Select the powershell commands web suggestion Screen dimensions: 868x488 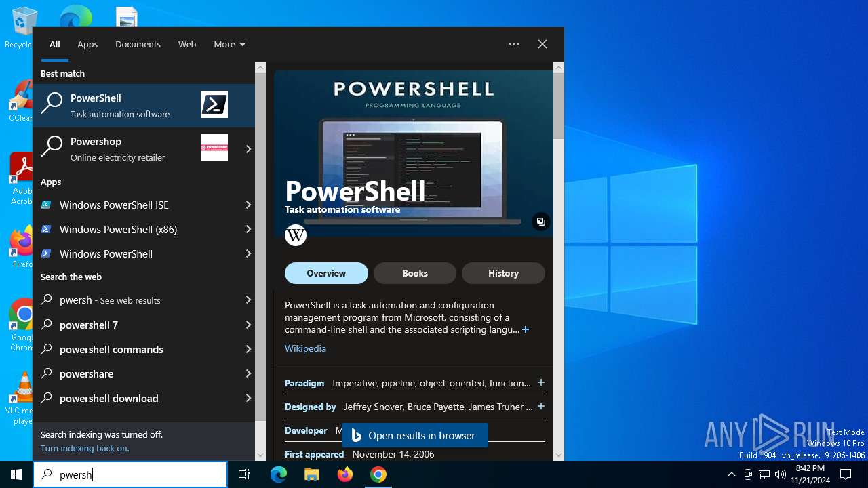pyautogui.click(x=137, y=349)
